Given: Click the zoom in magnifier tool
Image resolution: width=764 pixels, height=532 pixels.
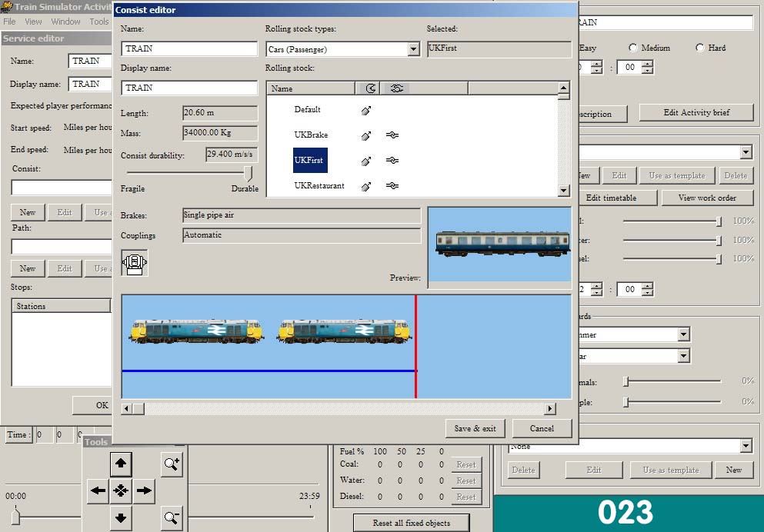Looking at the screenshot, I should pos(172,464).
